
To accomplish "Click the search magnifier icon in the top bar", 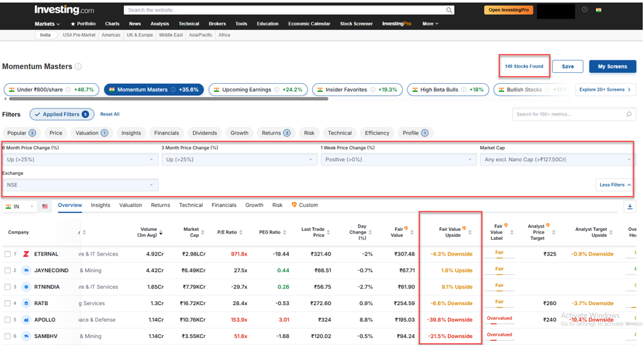I will (x=449, y=10).
